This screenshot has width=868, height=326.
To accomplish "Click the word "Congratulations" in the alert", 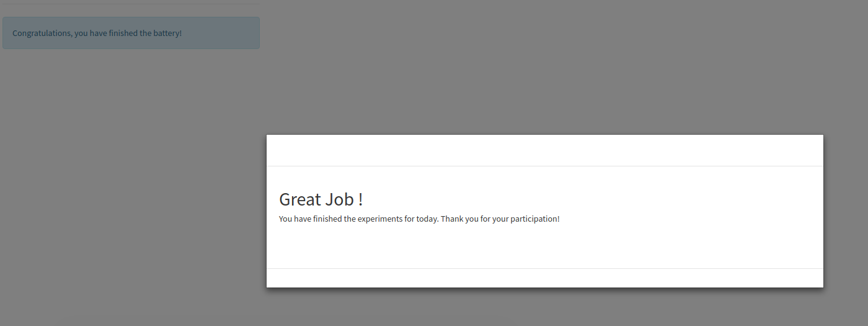I will pos(42,33).
